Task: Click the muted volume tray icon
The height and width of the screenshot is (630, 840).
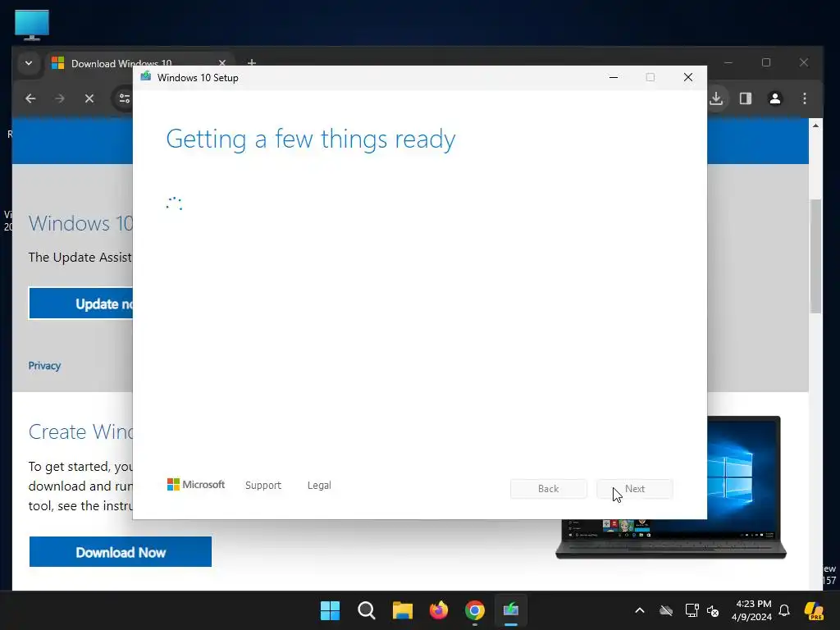Action: [713, 610]
